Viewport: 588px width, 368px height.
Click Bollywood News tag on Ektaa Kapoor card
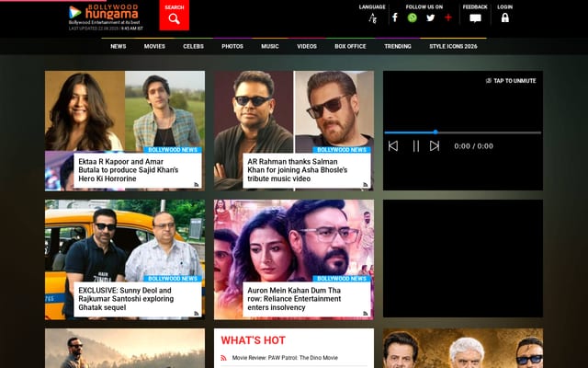click(x=173, y=150)
